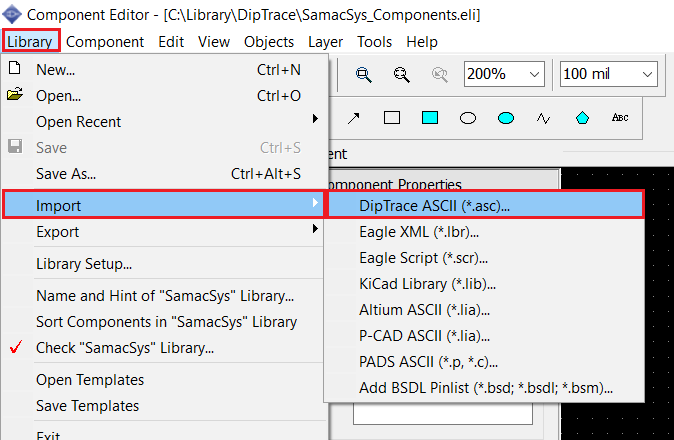Select the filled polygon tool
674x440 pixels.
pos(582,118)
